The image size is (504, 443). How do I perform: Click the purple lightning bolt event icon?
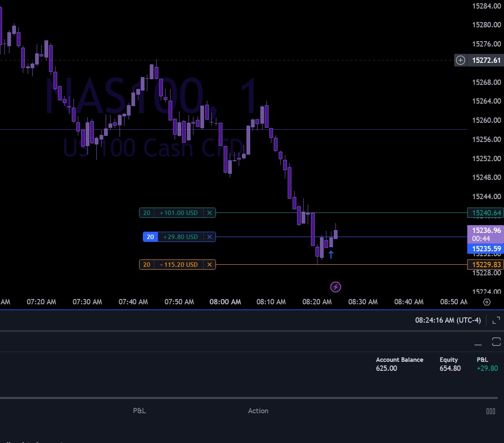[x=335, y=287]
